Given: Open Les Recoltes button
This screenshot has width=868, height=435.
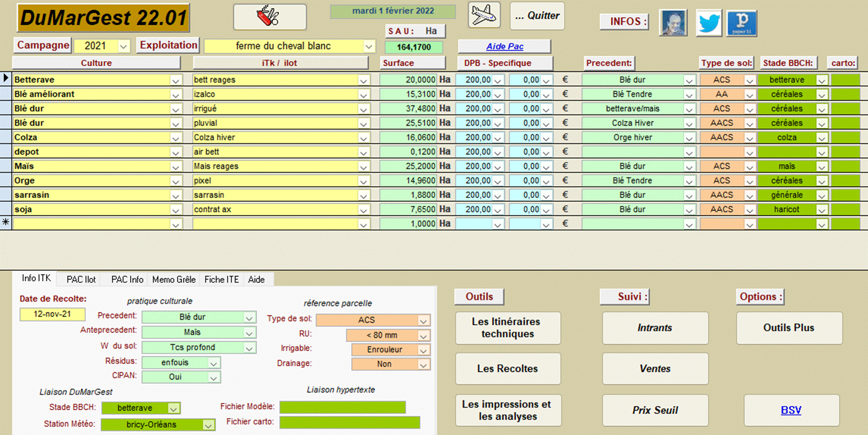Looking at the screenshot, I should click(508, 368).
